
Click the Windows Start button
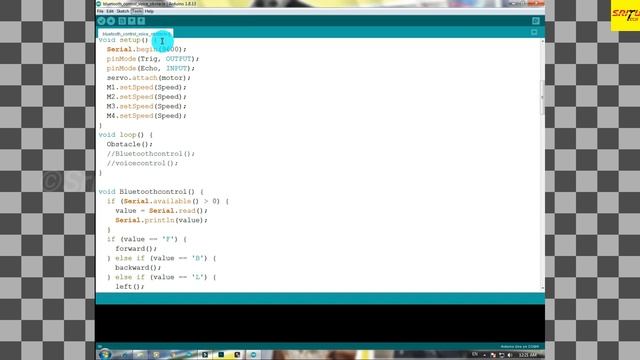pyautogui.click(x=104, y=355)
